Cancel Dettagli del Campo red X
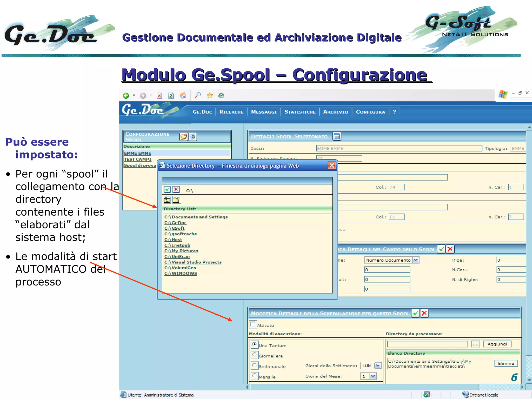532x399 pixels. point(450,249)
